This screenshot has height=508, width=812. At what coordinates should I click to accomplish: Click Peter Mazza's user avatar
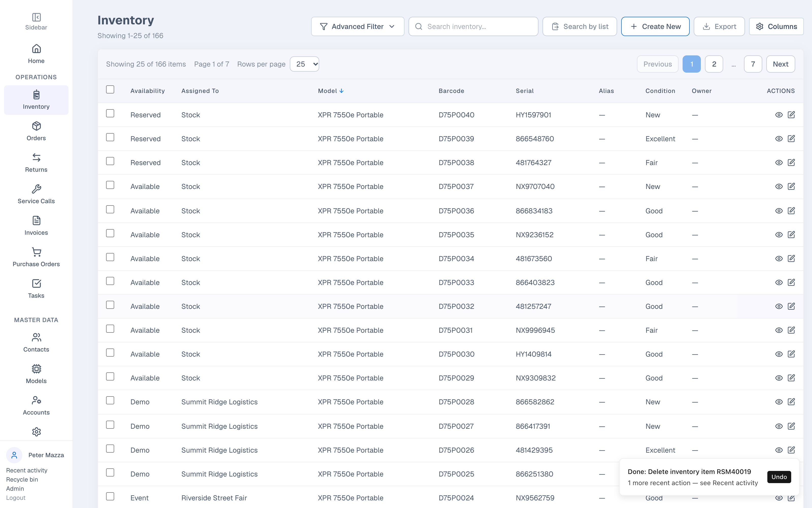coord(14,455)
